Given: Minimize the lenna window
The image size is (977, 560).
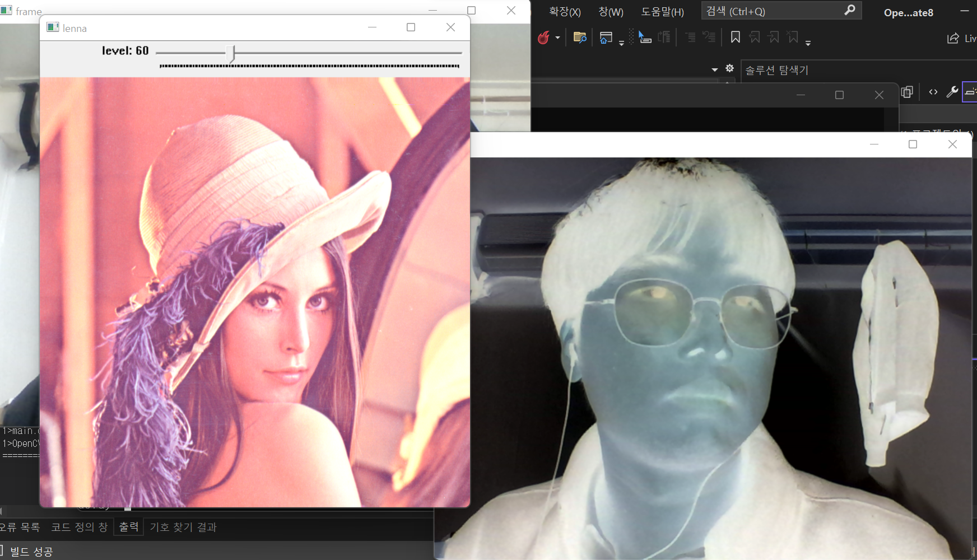Looking at the screenshot, I should pyautogui.click(x=372, y=27).
